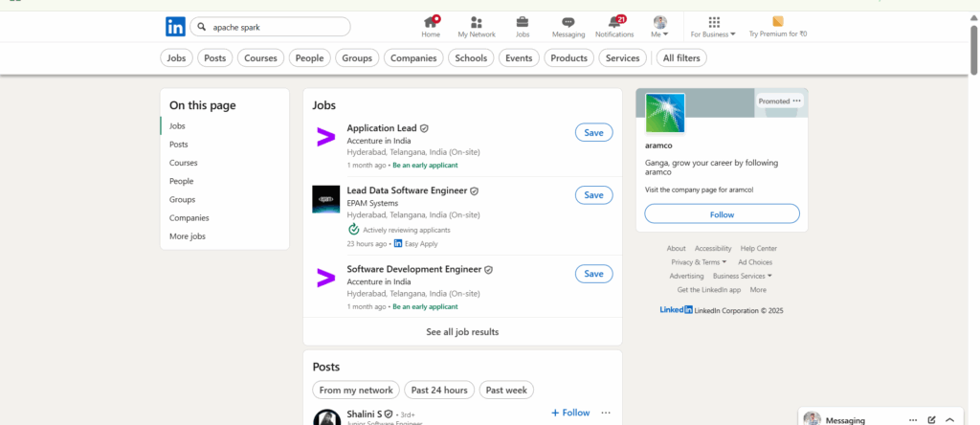The height and width of the screenshot is (425, 980).
Task: Go to Home in top navigation
Action: (431, 27)
